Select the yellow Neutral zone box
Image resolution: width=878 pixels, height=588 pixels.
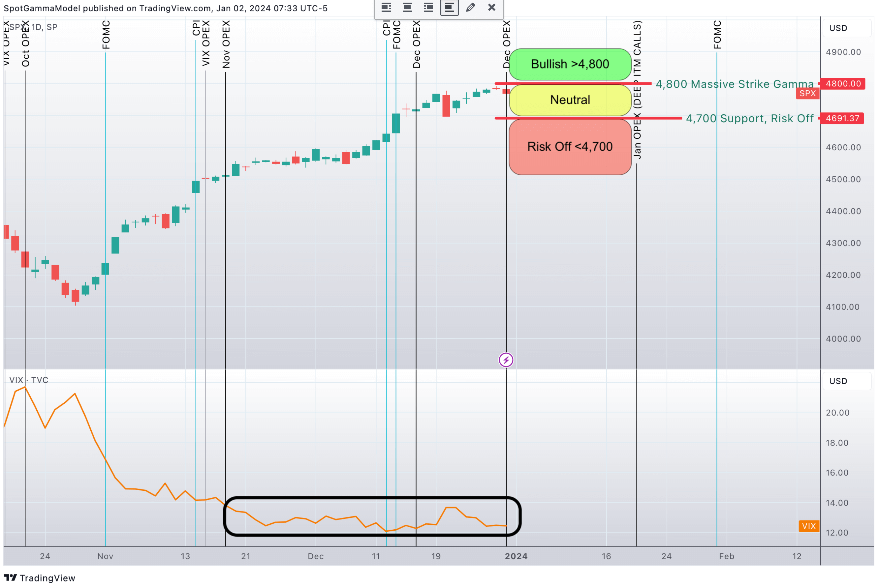click(x=570, y=100)
